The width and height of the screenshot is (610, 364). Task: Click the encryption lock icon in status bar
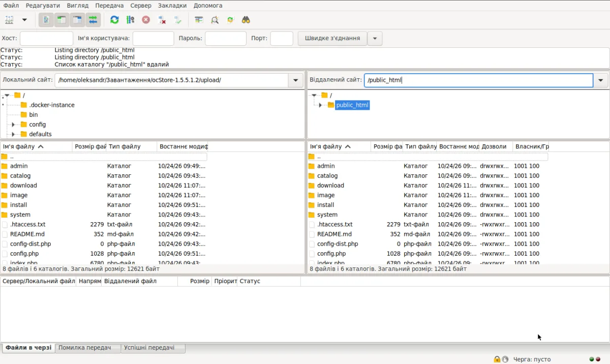[497, 359]
